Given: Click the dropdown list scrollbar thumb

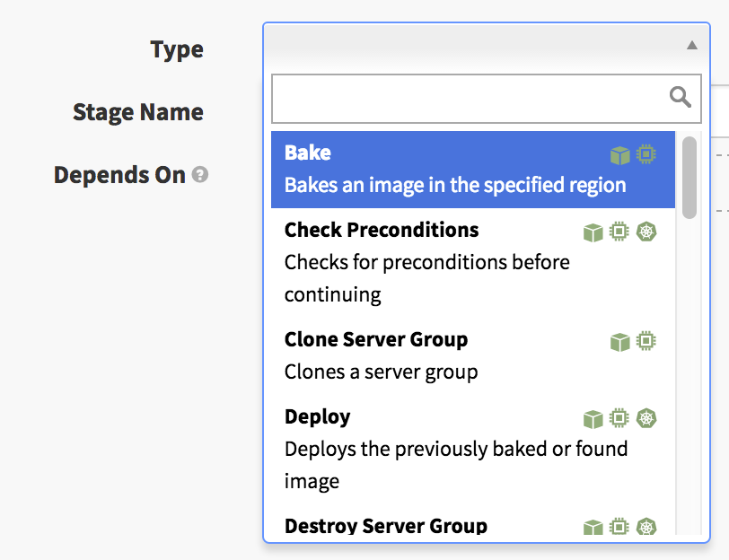Looking at the screenshot, I should tap(689, 177).
